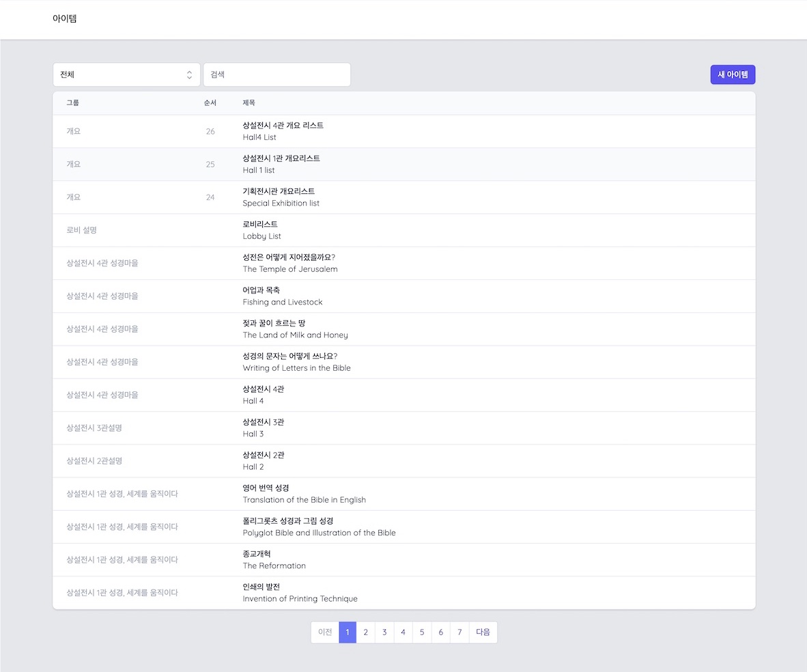Screen dimensions: 807x672
Task: Select the 성전은 어떻게 지어졌을까요? row title
Action: point(289,257)
